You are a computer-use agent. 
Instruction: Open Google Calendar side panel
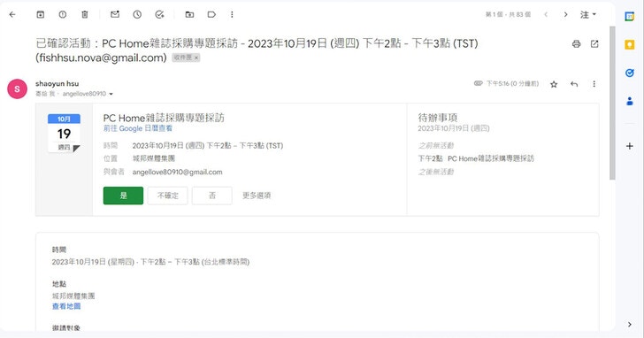pyautogui.click(x=630, y=17)
